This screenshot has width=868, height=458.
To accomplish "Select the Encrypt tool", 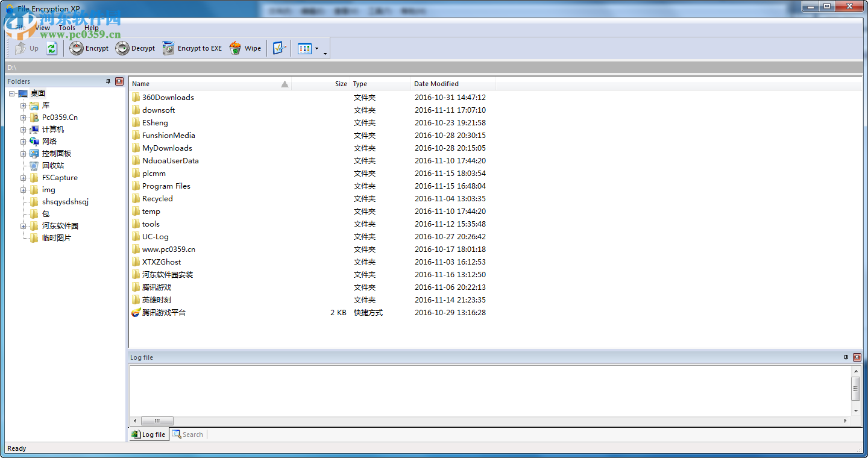I will point(89,48).
